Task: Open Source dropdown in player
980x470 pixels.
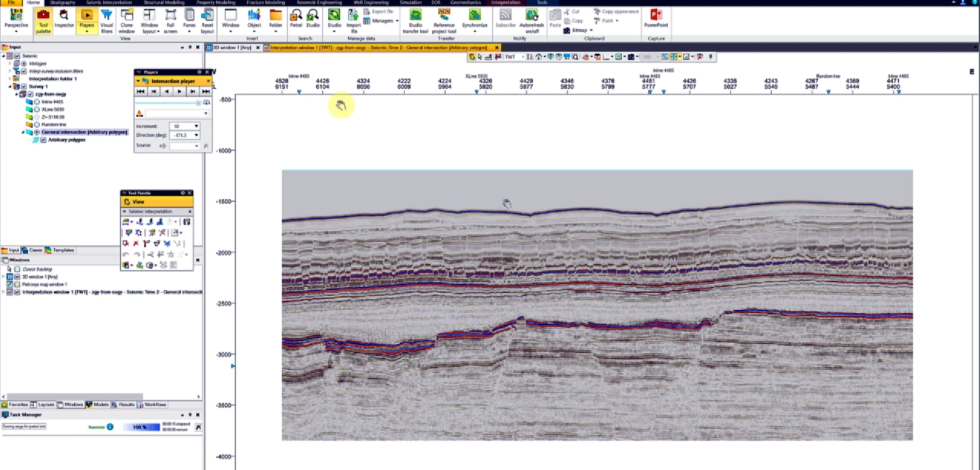Action: click(196, 146)
